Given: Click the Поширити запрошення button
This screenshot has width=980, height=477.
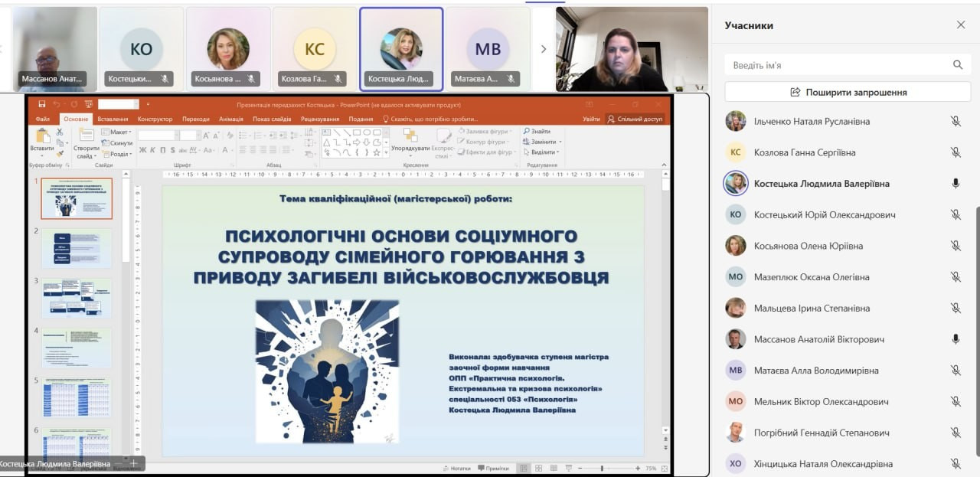Looking at the screenshot, I should click(x=848, y=92).
